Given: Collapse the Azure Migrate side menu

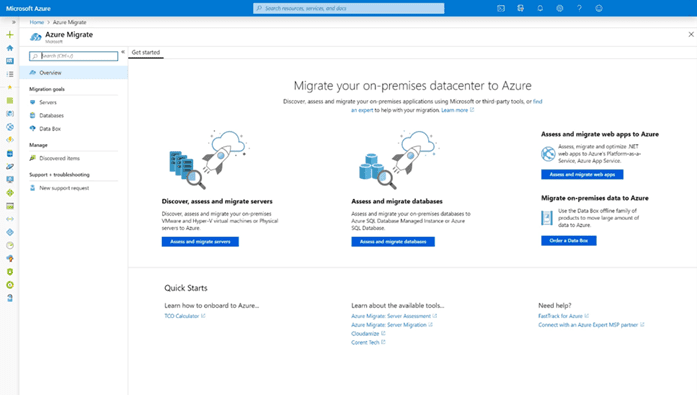Looking at the screenshot, I should [123, 52].
